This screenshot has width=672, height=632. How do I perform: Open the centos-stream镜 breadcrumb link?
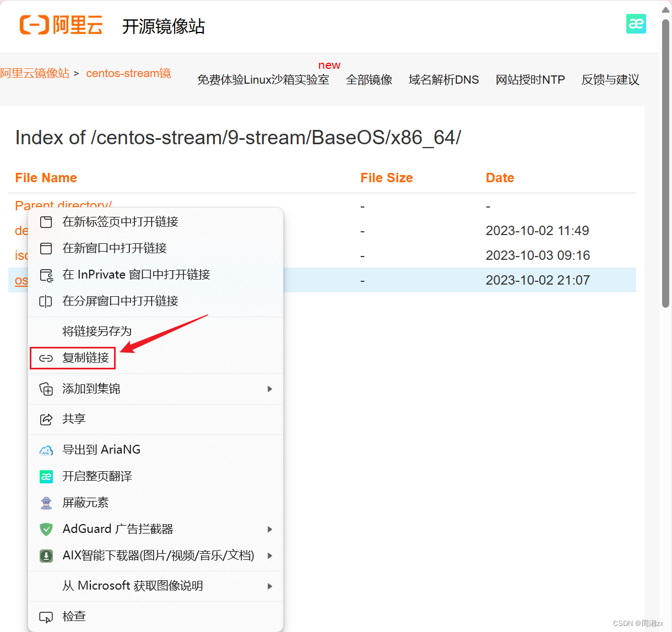pyautogui.click(x=128, y=73)
